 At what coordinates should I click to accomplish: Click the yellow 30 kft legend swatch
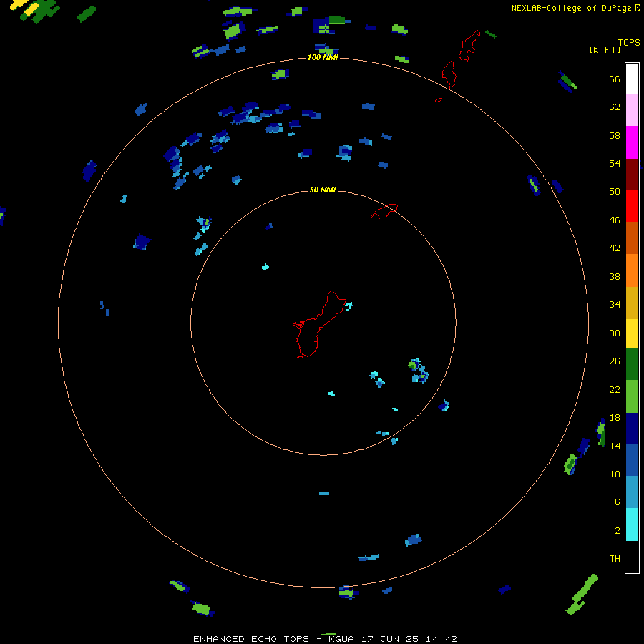click(x=632, y=333)
